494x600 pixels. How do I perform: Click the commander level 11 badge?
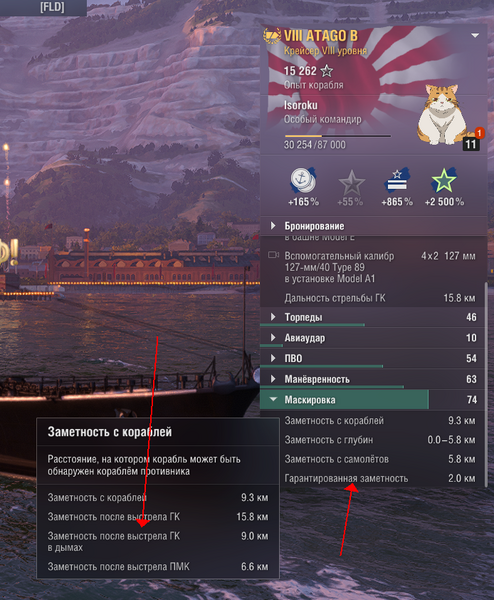click(x=471, y=144)
